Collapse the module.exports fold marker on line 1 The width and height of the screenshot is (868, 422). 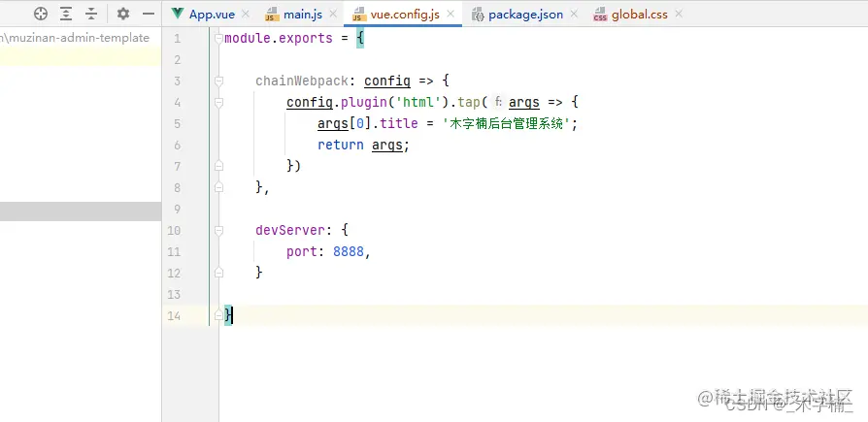218,38
